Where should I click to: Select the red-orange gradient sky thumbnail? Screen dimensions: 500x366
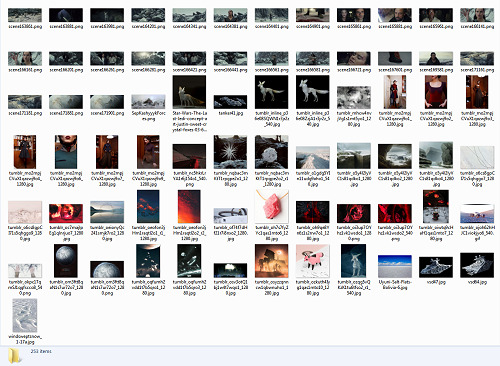pos(189,206)
